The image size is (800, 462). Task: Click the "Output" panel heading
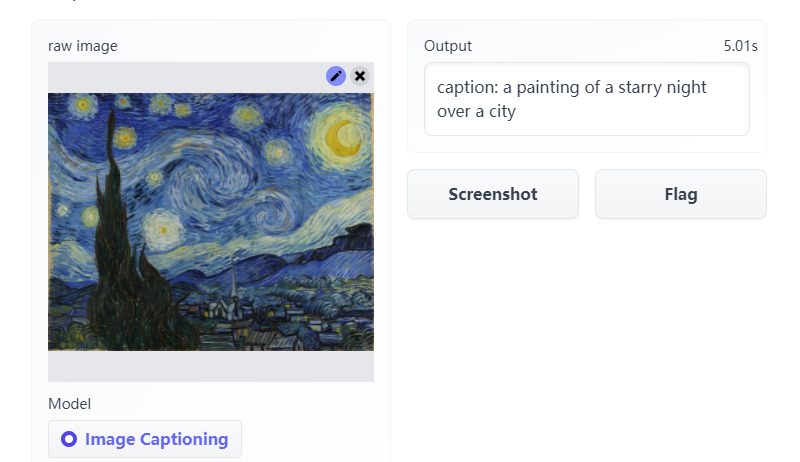point(448,46)
